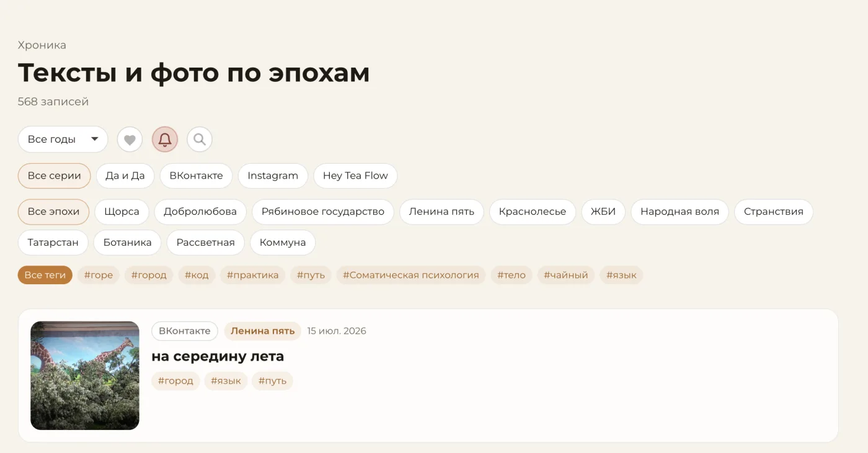Click #город tag on the post card
The width and height of the screenshot is (868, 453).
[175, 381]
